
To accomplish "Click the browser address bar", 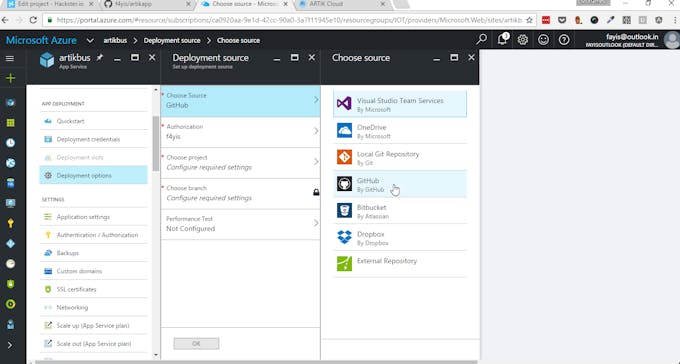I will (x=288, y=20).
